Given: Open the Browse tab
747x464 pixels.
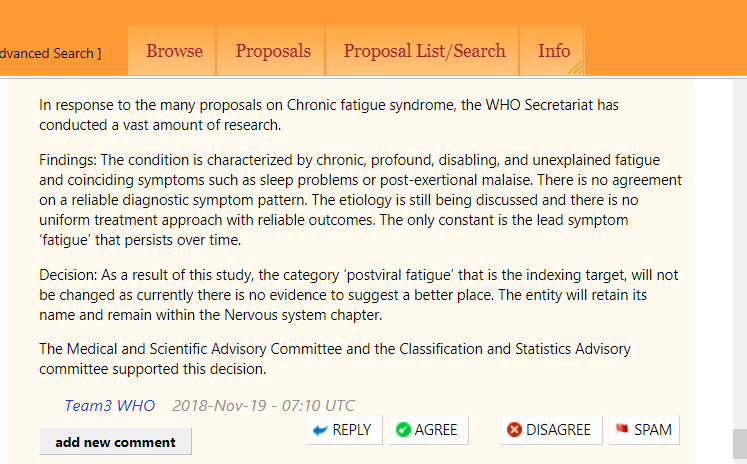Looking at the screenshot, I should click(x=174, y=51).
